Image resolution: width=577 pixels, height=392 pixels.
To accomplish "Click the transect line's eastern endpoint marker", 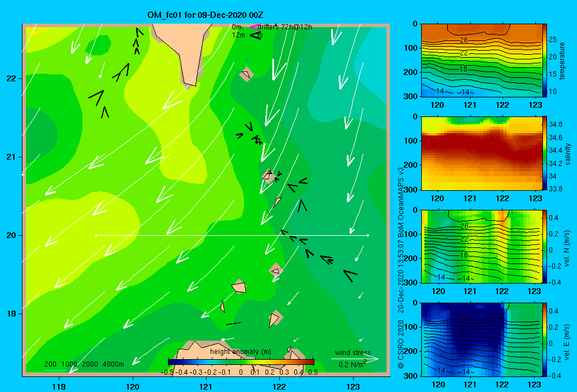I will [x=368, y=235].
